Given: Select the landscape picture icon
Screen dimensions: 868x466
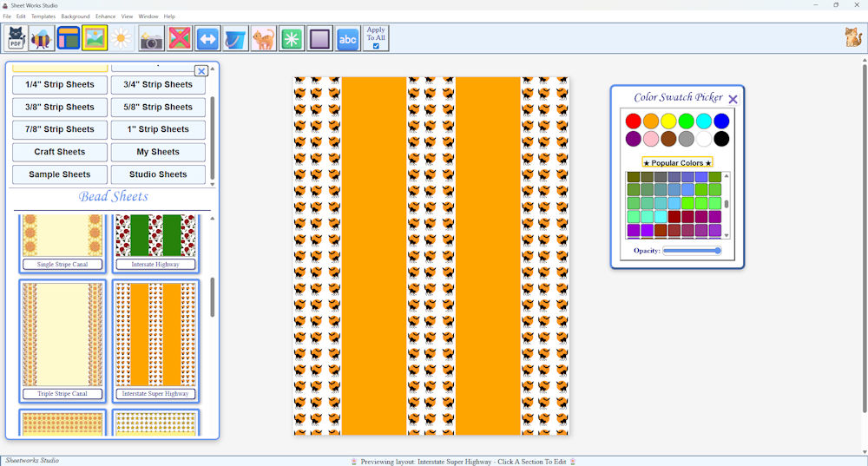Looking at the screenshot, I should click(95, 38).
